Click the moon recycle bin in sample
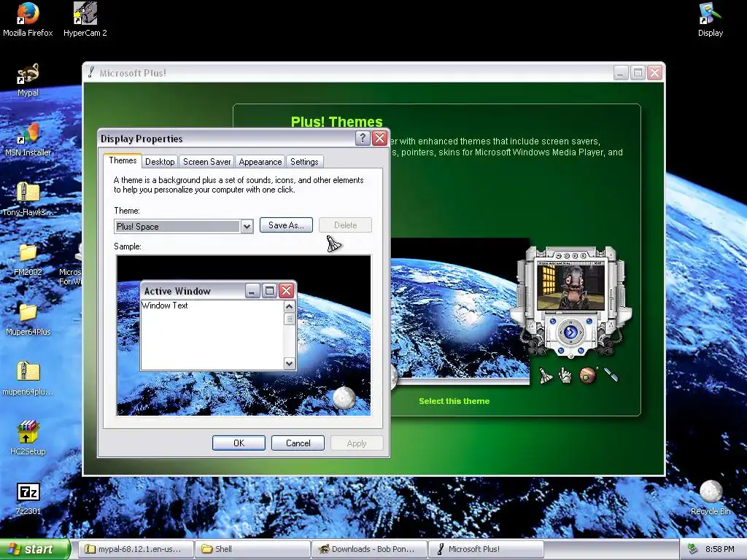Screen dimensions: 747x560 pos(344,398)
